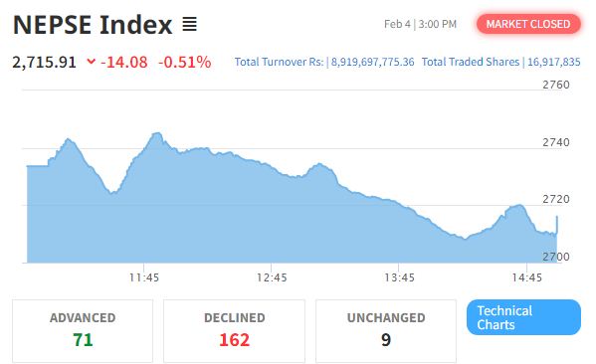Screen dimensions: 596x364
Task: Click the Feb 4 3:00 PM timestamp
Action: (x=420, y=24)
